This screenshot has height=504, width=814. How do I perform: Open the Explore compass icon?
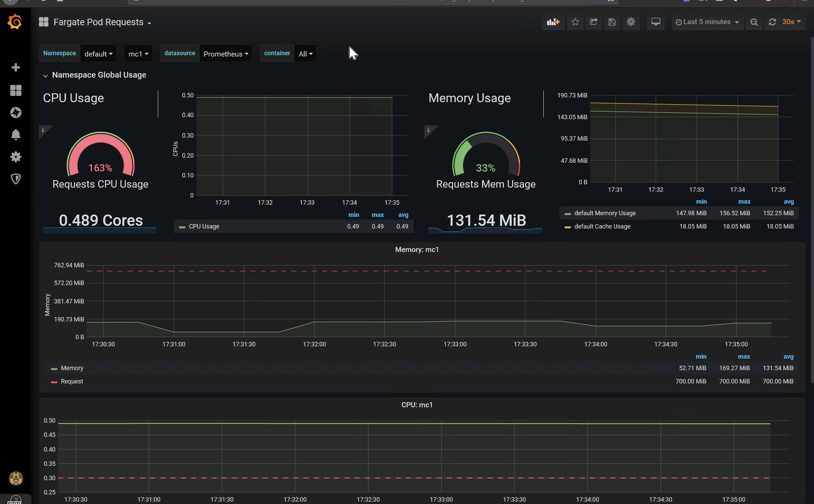pos(16,113)
